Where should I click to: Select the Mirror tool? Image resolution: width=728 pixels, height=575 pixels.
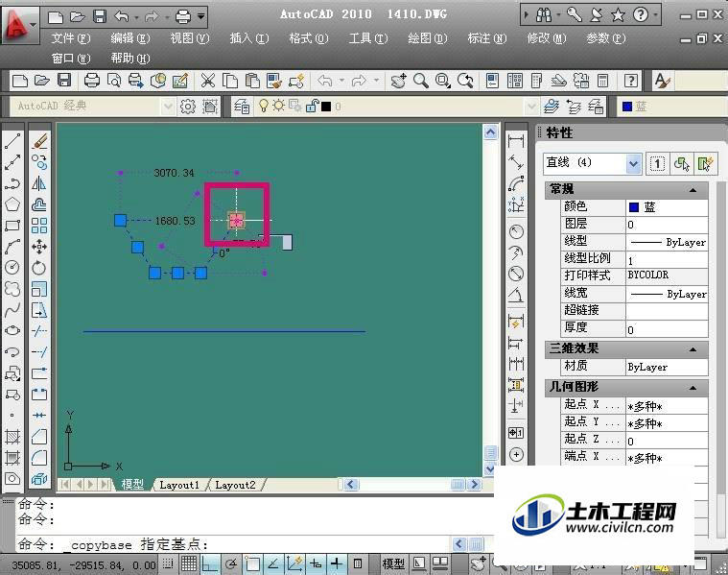(39, 183)
